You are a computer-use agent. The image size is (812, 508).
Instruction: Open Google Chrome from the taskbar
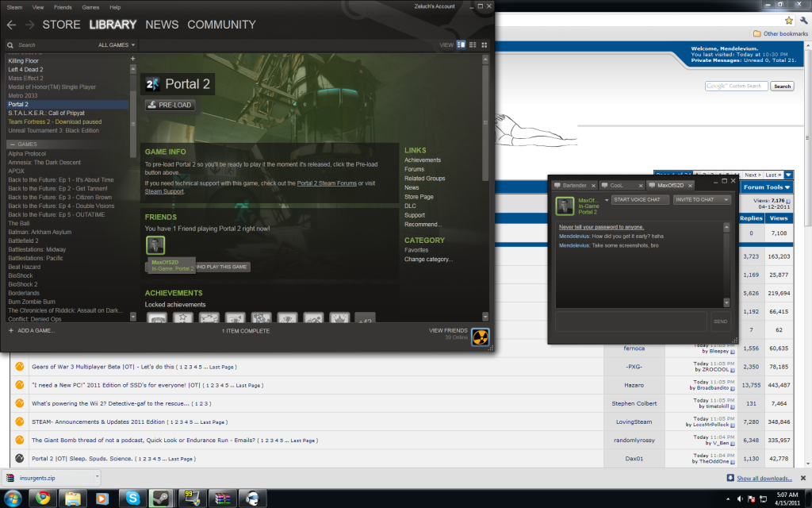43,498
